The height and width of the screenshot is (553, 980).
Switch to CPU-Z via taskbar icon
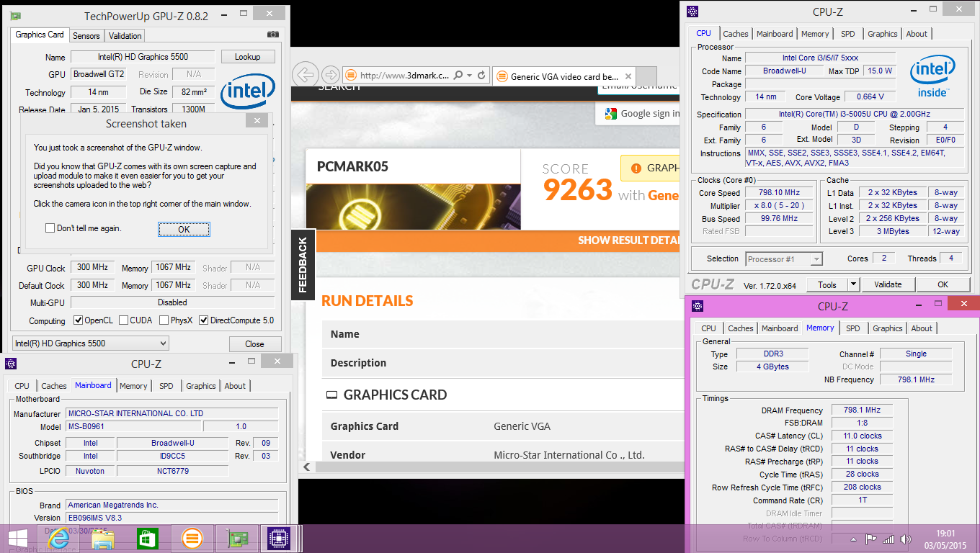278,539
